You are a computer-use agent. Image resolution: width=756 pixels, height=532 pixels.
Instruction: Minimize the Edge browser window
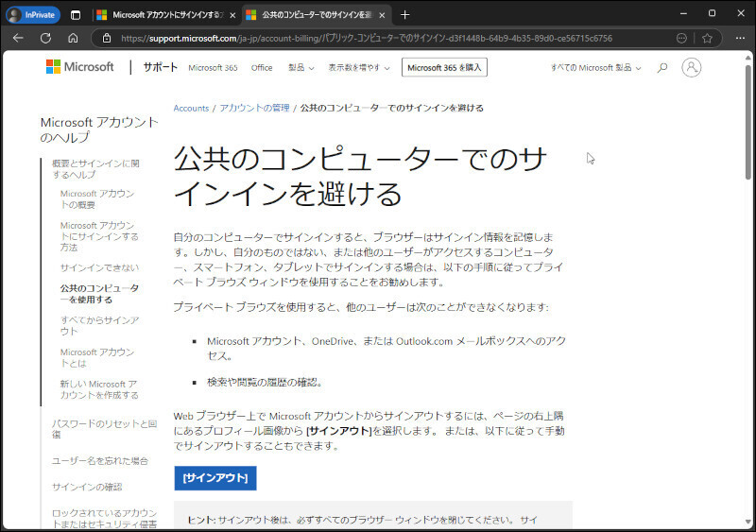[x=683, y=14]
